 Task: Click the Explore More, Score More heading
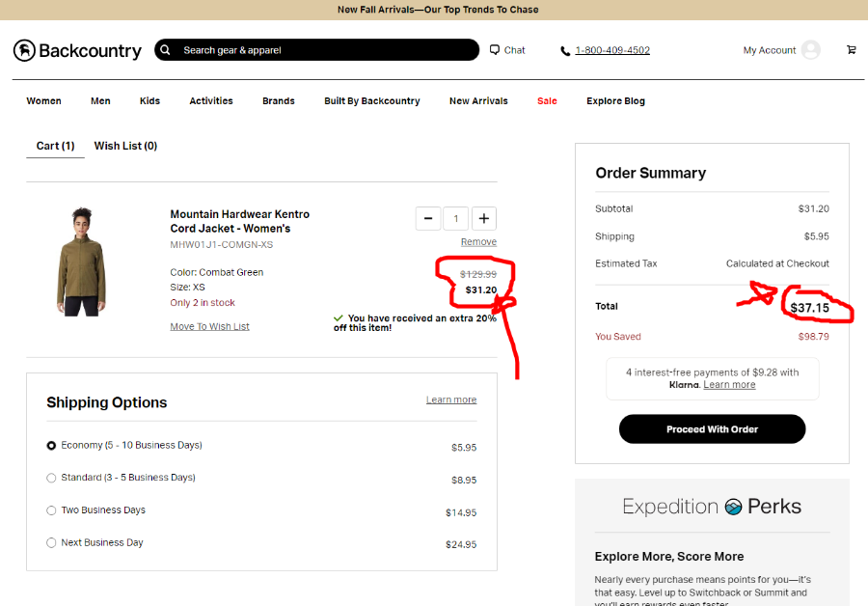pos(668,556)
